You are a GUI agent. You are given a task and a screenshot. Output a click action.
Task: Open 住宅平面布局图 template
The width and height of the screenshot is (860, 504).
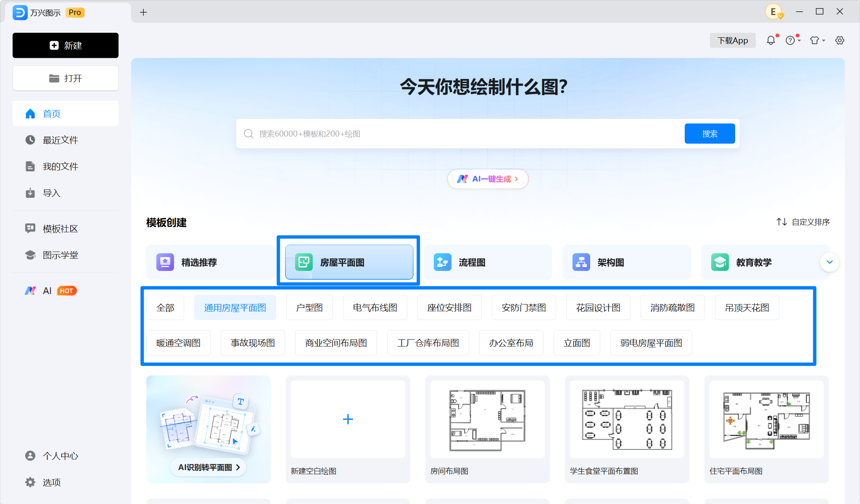pos(767,429)
